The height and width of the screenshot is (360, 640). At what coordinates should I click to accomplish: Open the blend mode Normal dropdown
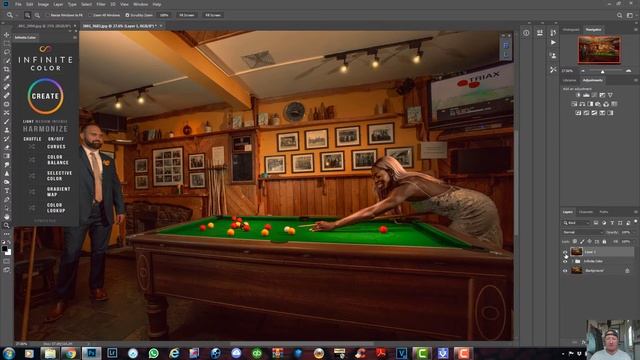pos(582,232)
